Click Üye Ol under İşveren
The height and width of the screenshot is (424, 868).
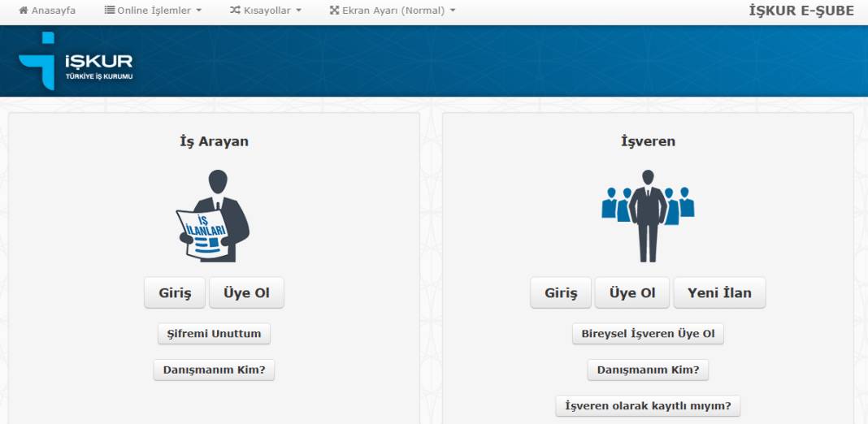(632, 292)
